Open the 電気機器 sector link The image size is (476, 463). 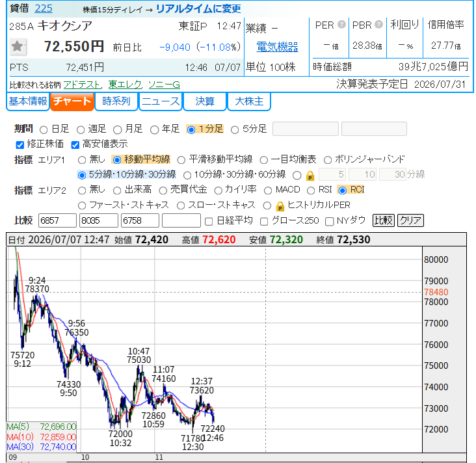pyautogui.click(x=277, y=47)
